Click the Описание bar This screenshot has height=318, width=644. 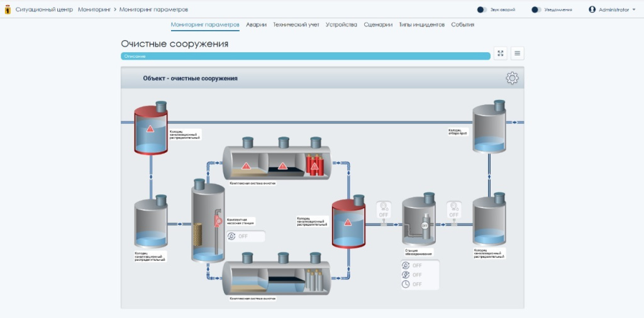[306, 56]
